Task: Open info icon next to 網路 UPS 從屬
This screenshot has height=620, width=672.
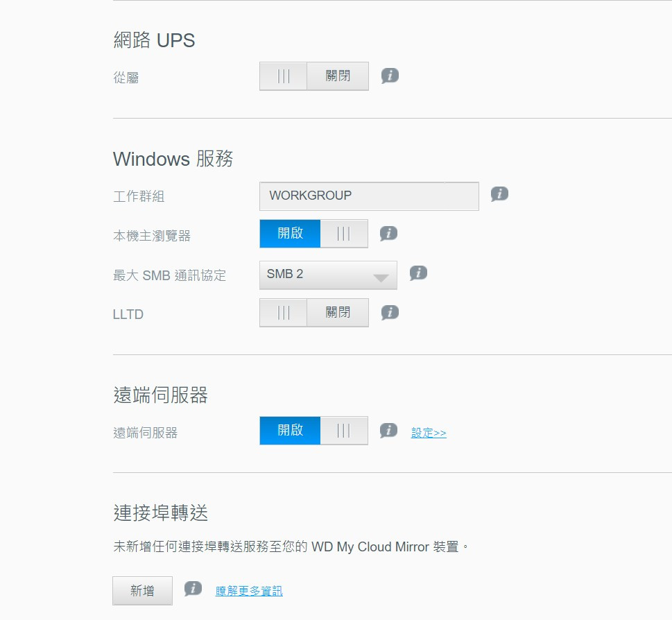Action: click(x=390, y=76)
